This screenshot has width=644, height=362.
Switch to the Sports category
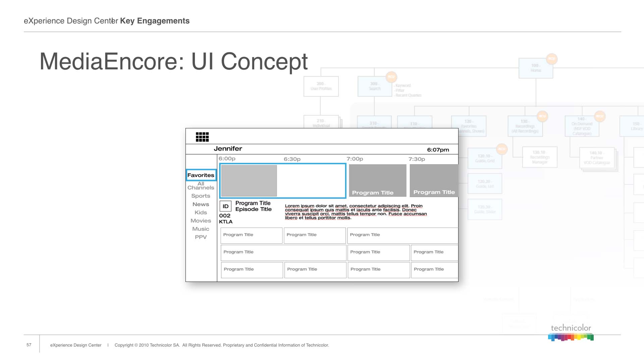[201, 196]
